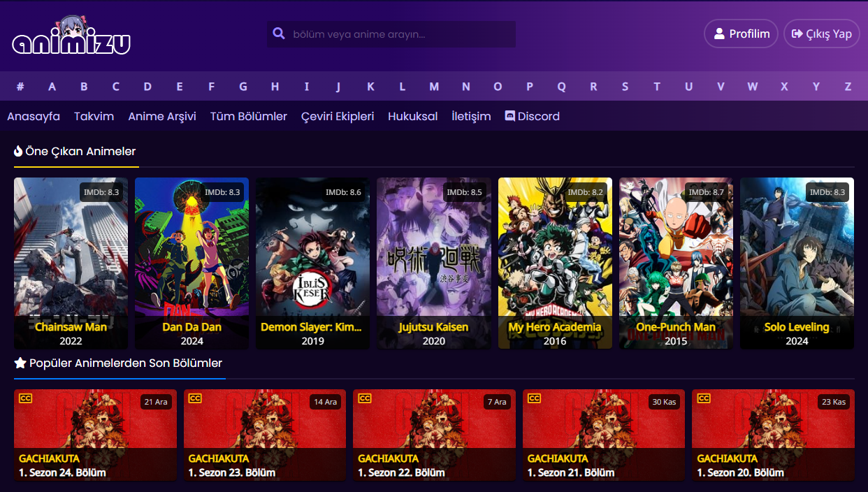
Task: Open Profilim button
Action: [x=741, y=34]
